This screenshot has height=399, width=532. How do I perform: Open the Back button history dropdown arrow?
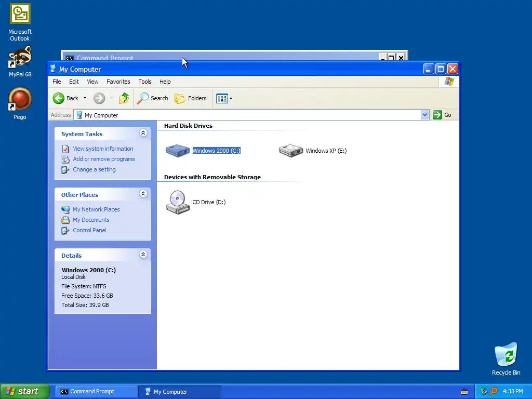point(85,98)
